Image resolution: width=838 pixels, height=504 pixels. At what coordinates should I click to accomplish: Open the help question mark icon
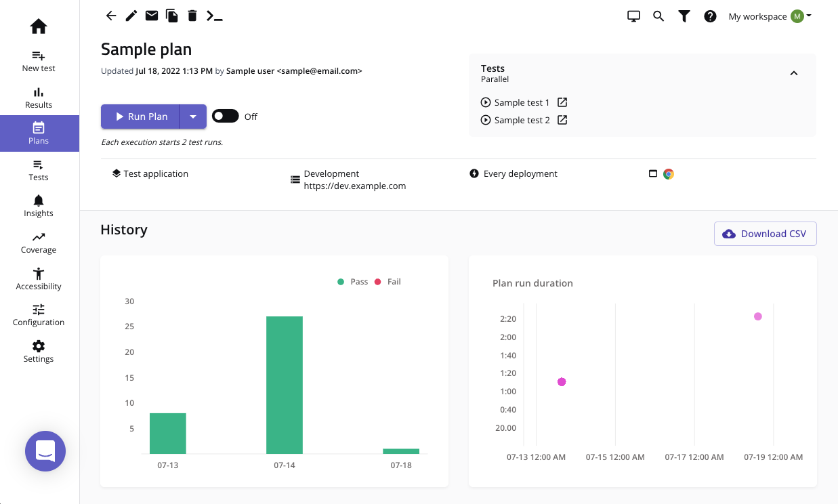point(710,16)
